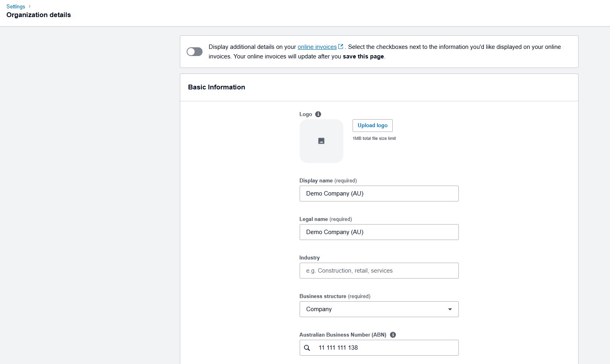Click the search icon in the ABN field

click(x=307, y=348)
